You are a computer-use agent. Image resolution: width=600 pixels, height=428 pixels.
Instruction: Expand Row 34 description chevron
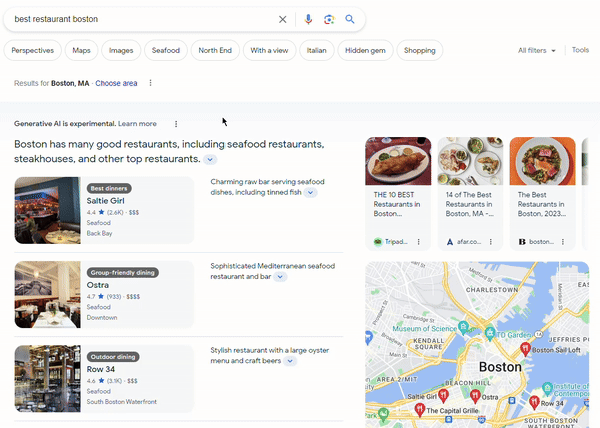click(x=290, y=361)
